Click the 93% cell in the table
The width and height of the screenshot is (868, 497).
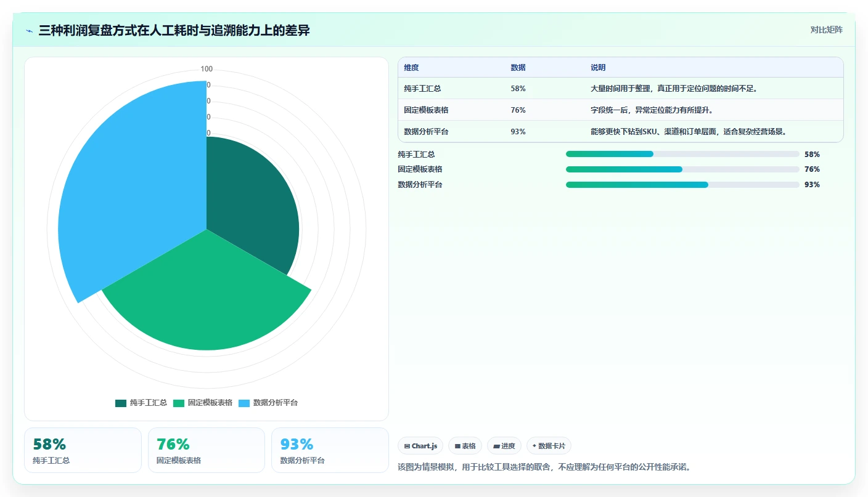(x=518, y=132)
